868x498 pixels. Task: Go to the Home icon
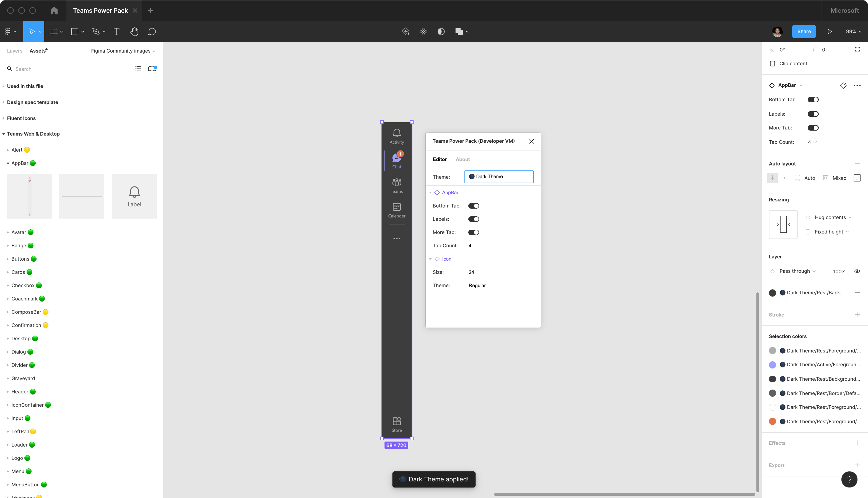pos(54,11)
